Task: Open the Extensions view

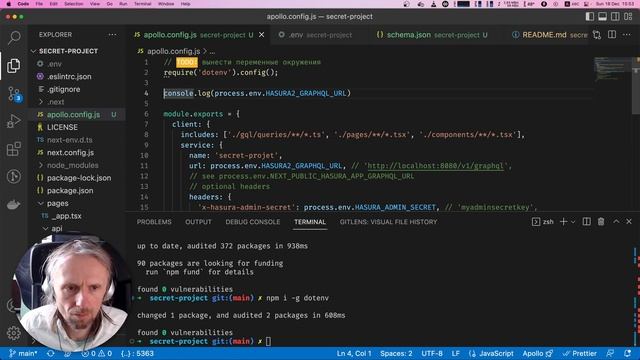Action: (x=13, y=149)
